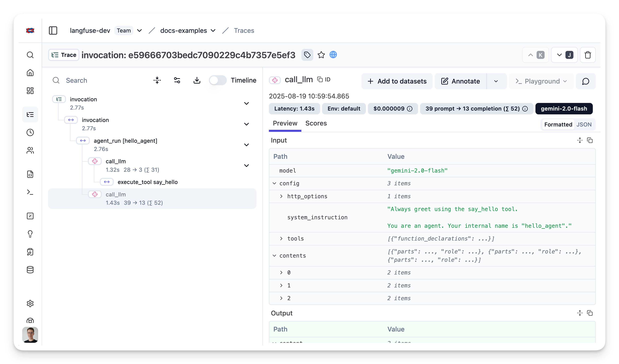Open the Tracing tree view in sidebar
This screenshot has height=364, width=619.
coord(30,115)
